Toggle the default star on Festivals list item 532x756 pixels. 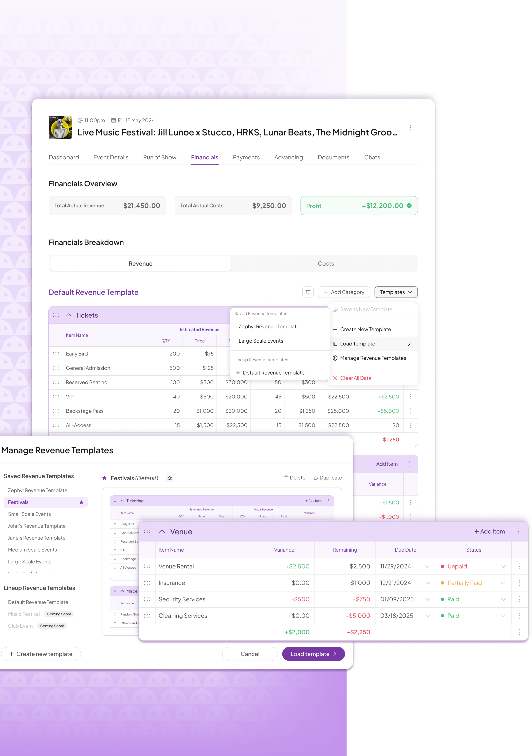point(81,502)
